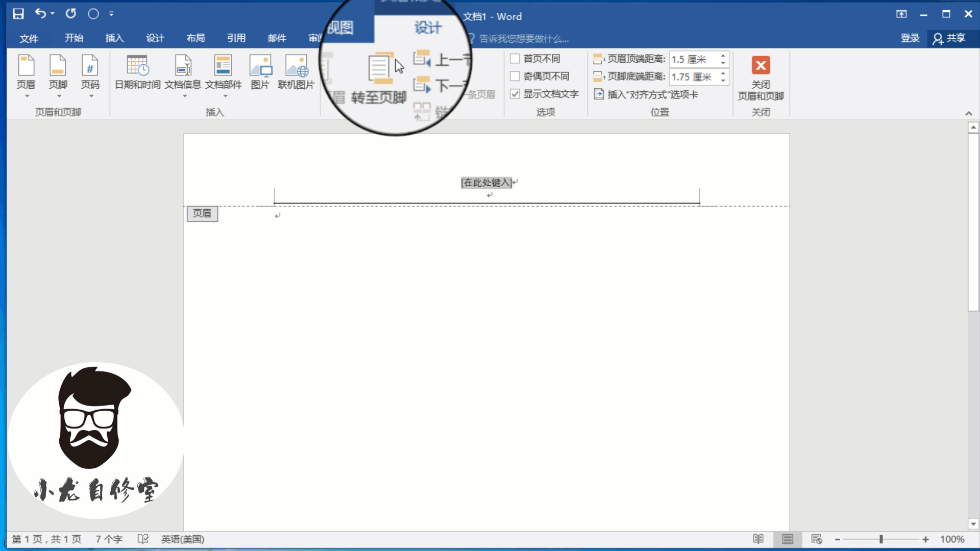
Task: Switch to Read Mode view icon
Action: tap(758, 539)
